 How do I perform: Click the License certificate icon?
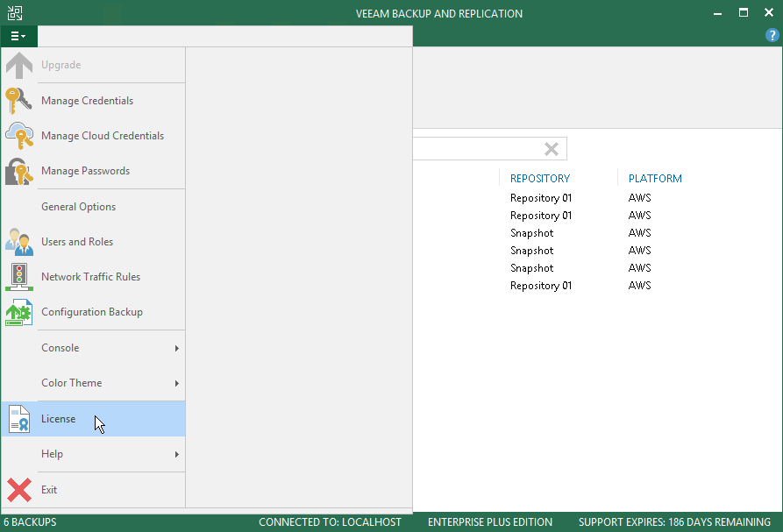tap(19, 419)
